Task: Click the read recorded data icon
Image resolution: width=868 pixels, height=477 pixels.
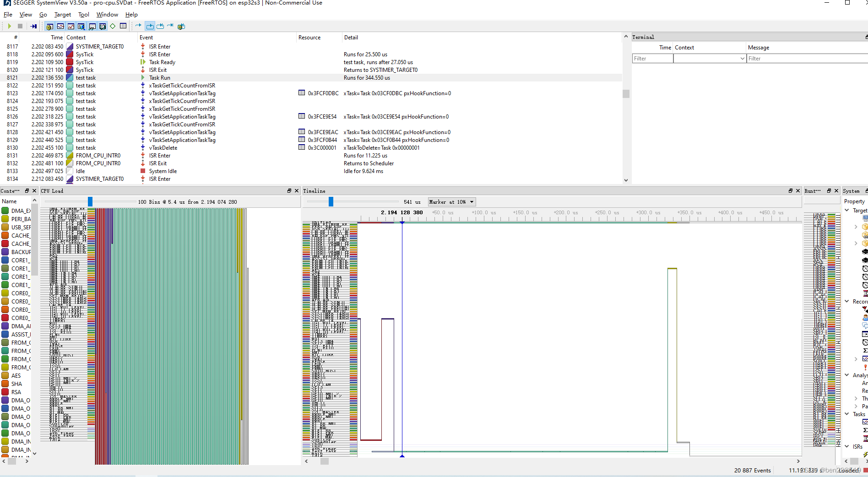Action: 33,26
